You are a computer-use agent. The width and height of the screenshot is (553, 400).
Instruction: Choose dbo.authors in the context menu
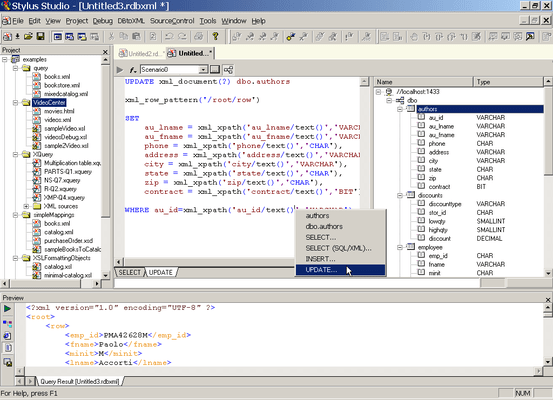[340, 226]
